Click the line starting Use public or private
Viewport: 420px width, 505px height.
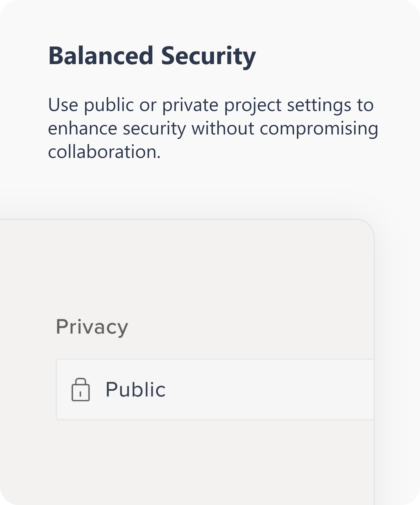click(211, 105)
